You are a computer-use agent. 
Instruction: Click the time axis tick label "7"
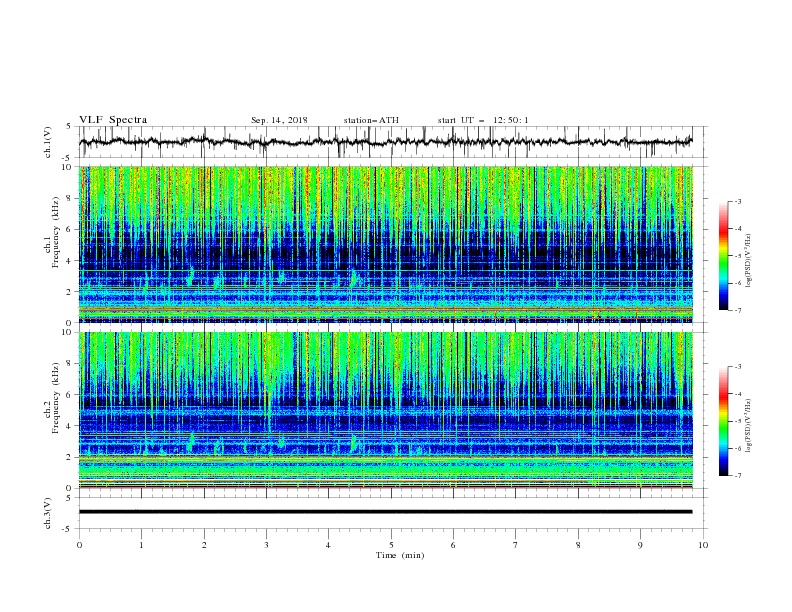tap(515, 545)
